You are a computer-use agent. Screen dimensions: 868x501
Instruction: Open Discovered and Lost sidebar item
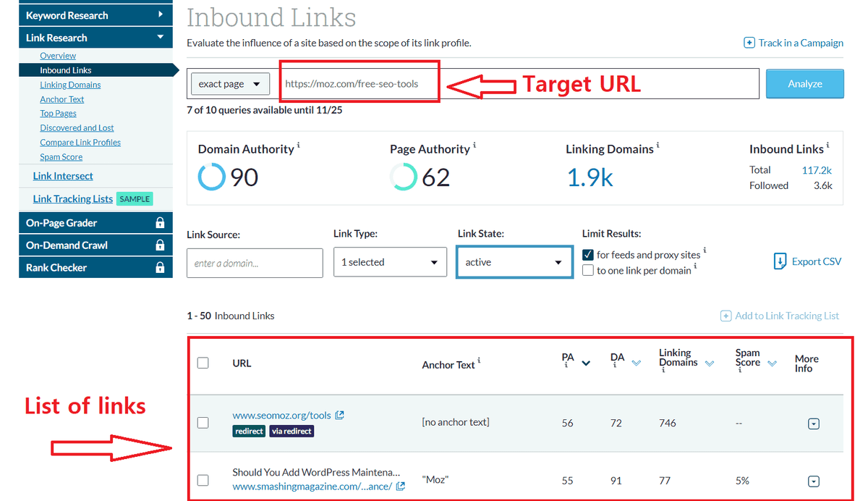77,128
